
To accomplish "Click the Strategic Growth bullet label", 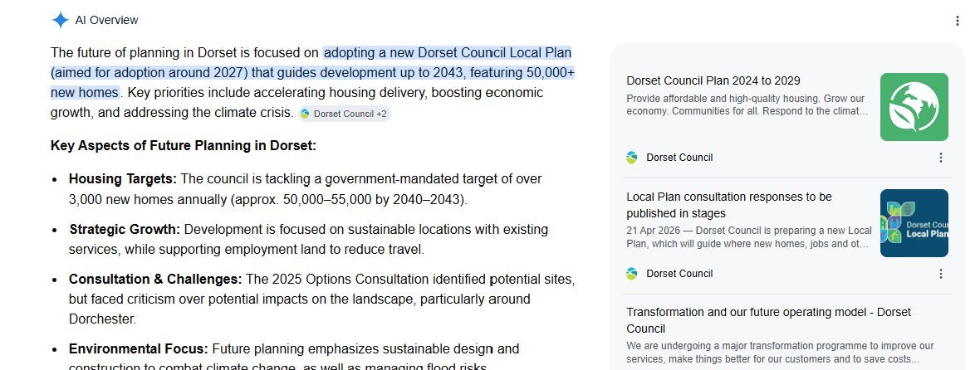I will coord(125,229).
